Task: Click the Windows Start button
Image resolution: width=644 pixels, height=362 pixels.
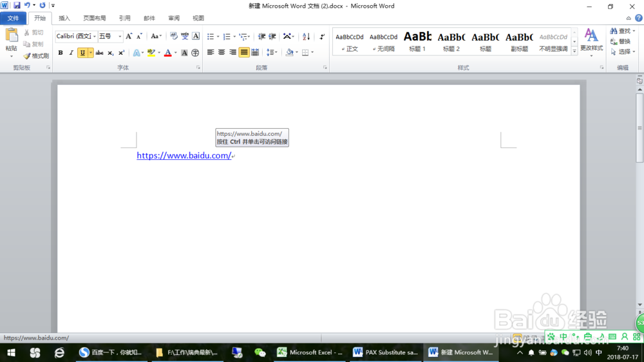Action: [11, 352]
